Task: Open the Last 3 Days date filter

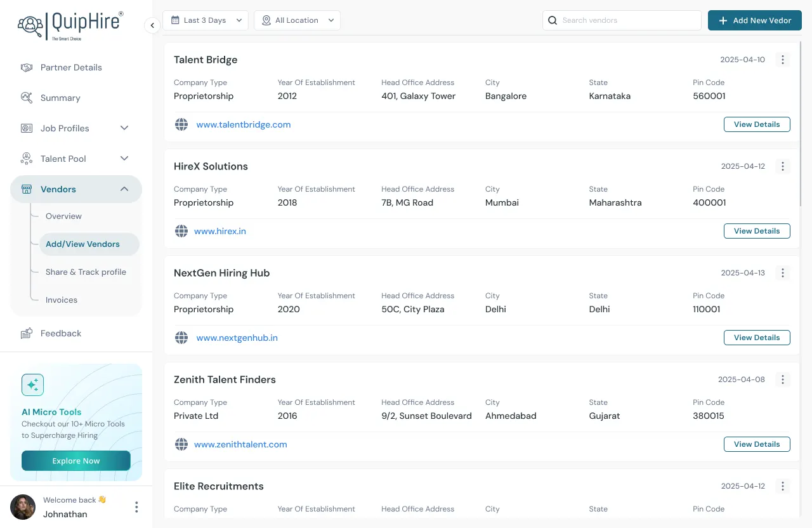Action: [x=206, y=20]
